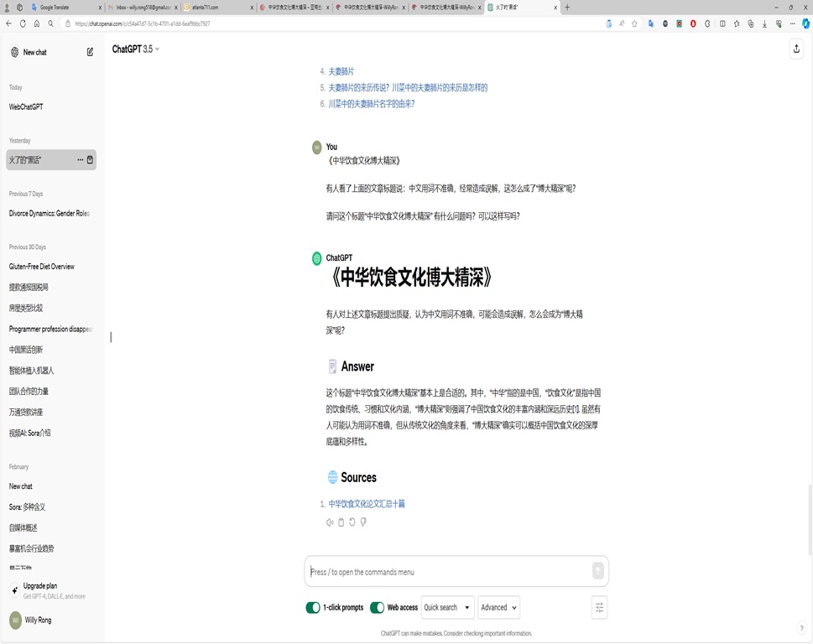Image resolution: width=813 pixels, height=644 pixels.
Task: Toggle the 1-click prompts switch
Action: pos(313,607)
